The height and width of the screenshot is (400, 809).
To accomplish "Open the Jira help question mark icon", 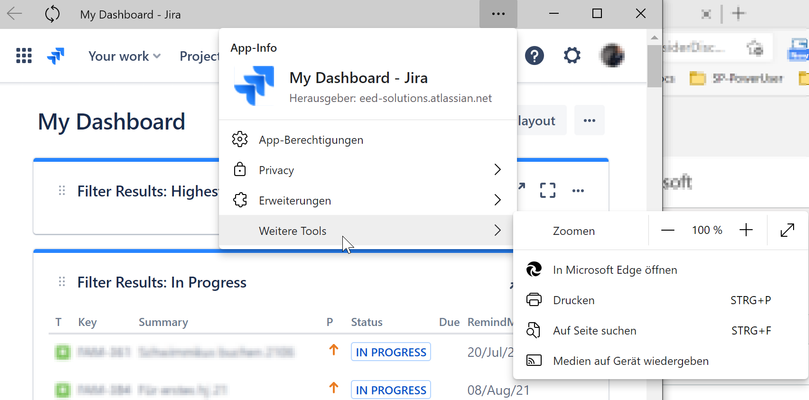I will coord(535,55).
